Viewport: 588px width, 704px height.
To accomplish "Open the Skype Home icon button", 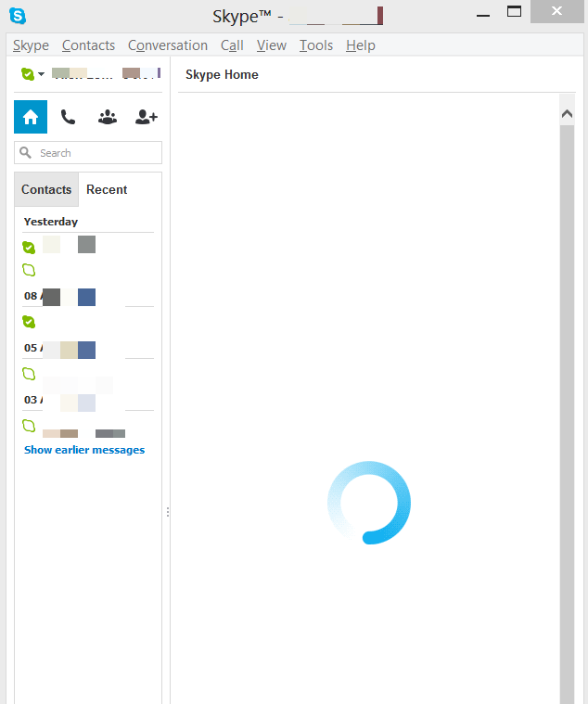I will (31, 117).
